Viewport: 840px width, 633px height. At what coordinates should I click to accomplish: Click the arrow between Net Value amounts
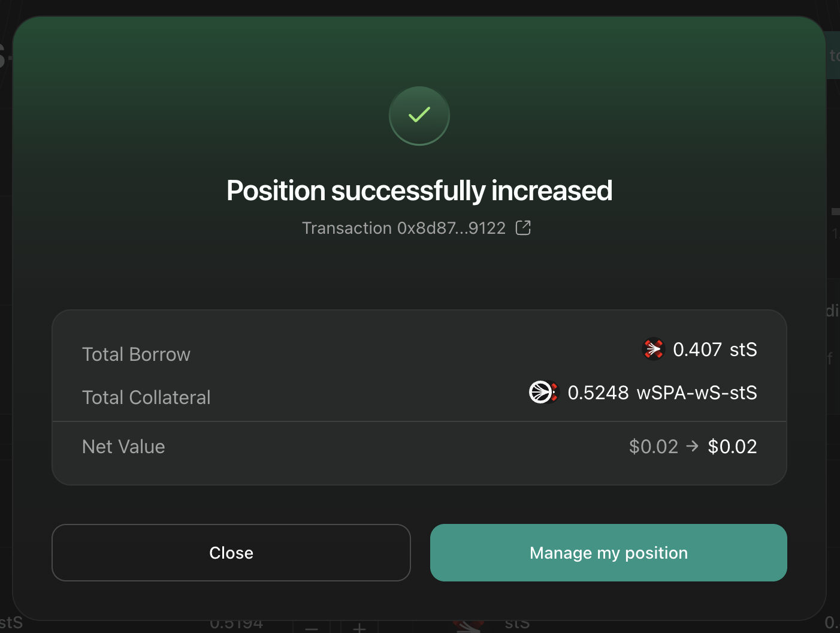pos(693,446)
